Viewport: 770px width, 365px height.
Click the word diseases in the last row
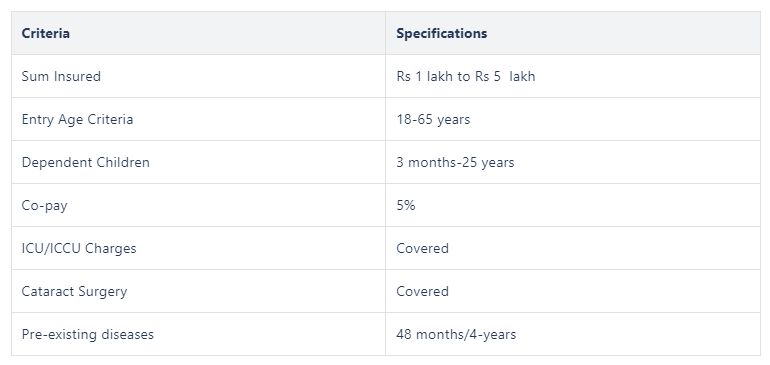click(x=127, y=334)
